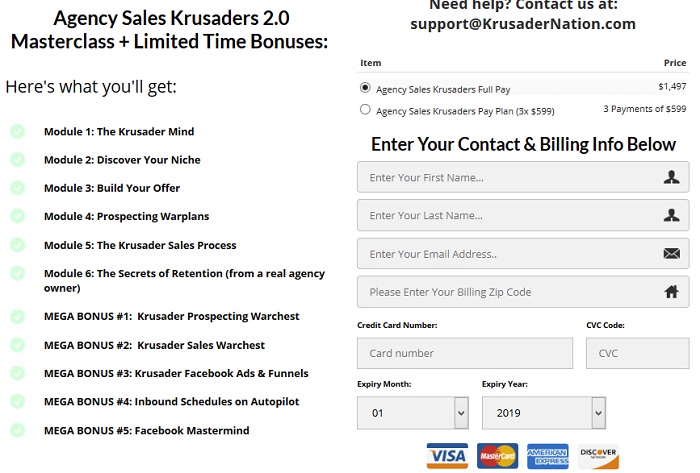700x473 pixels.
Task: Click the Discover card logo
Action: point(598,456)
